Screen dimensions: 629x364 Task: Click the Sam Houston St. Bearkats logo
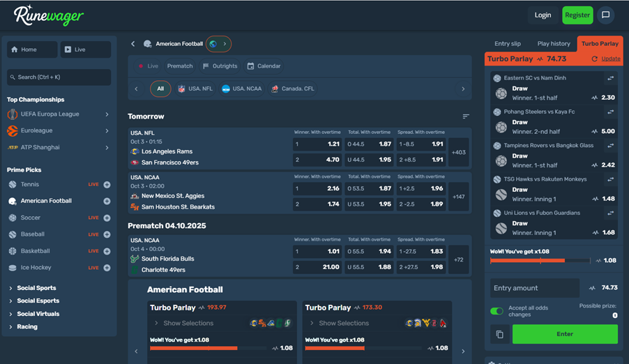pyautogui.click(x=135, y=207)
